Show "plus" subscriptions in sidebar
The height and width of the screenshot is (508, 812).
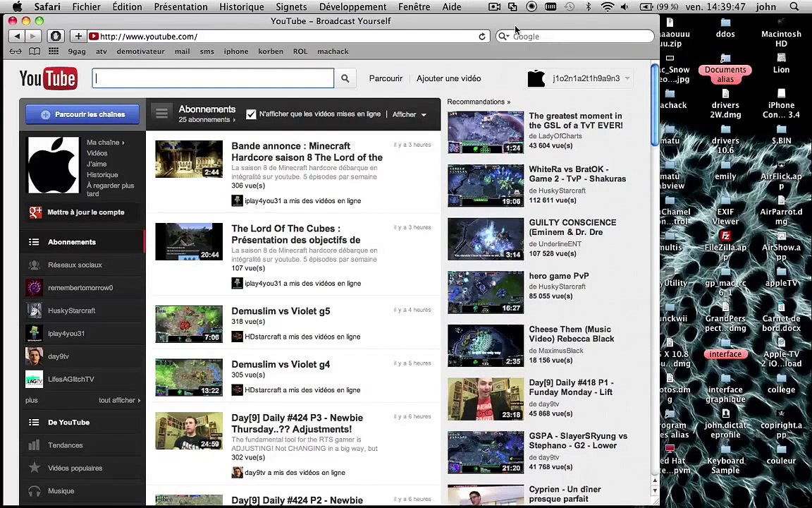tap(32, 400)
